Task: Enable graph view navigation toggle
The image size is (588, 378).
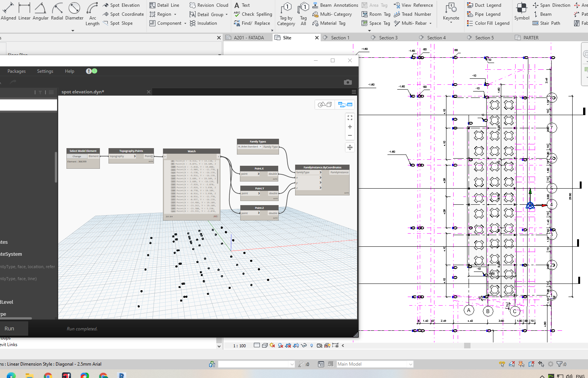Action: click(x=345, y=105)
